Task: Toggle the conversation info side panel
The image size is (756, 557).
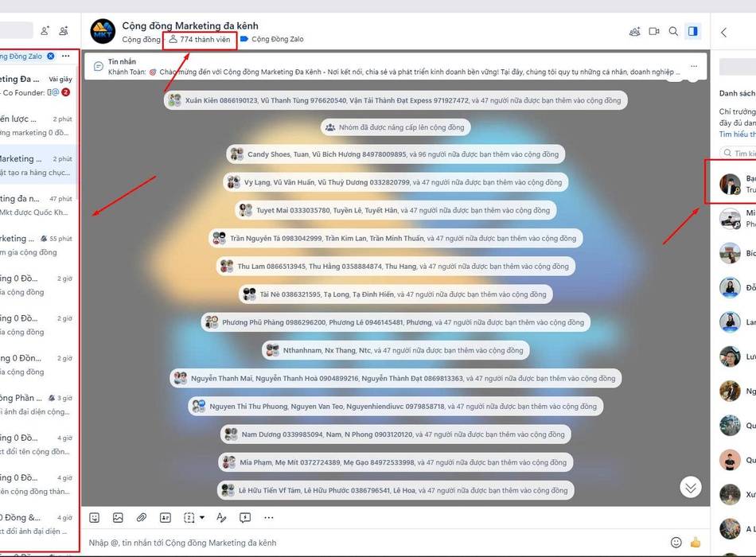Action: click(x=693, y=31)
